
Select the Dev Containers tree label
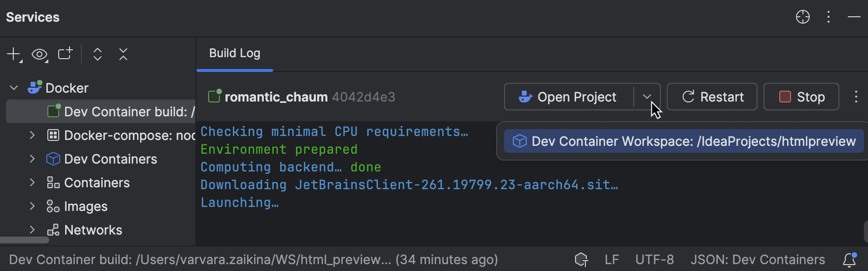110,159
